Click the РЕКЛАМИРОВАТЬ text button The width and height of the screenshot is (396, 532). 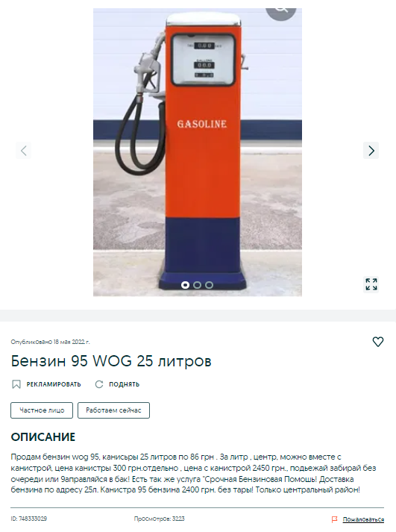(x=54, y=384)
